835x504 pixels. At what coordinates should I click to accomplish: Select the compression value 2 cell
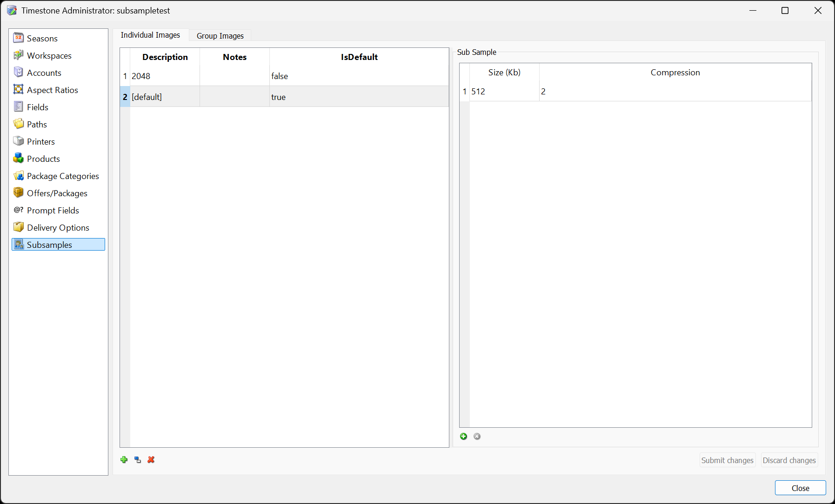(x=675, y=92)
